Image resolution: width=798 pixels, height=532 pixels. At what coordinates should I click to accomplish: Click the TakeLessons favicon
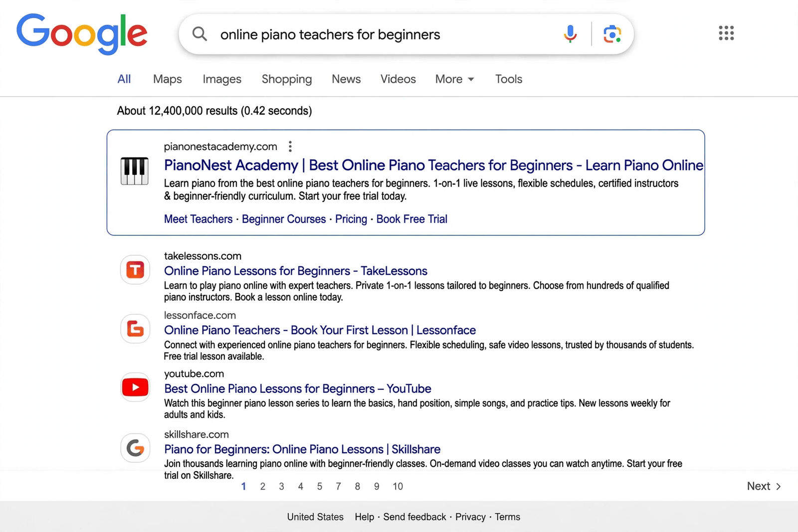click(135, 270)
